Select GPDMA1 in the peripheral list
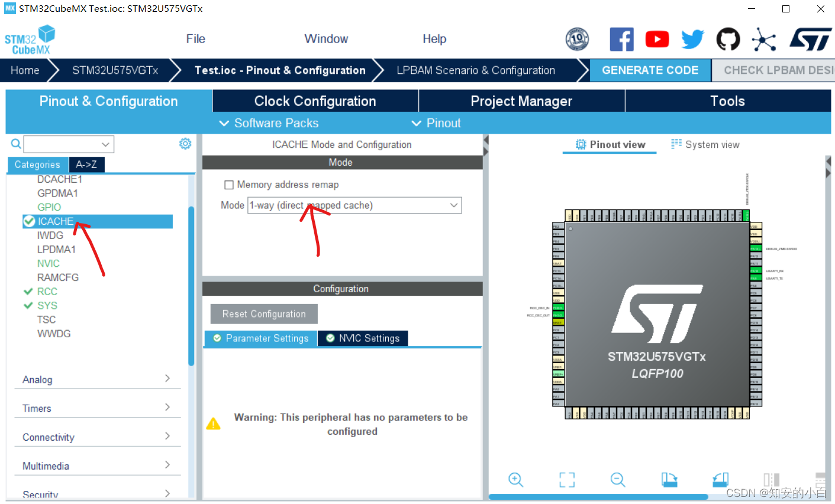The height and width of the screenshot is (504, 835). pyautogui.click(x=57, y=193)
